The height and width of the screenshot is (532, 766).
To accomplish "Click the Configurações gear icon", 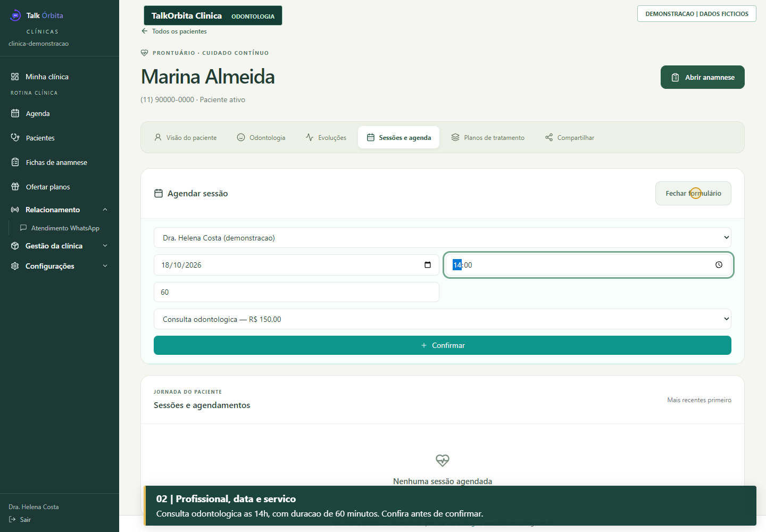I will tap(15, 266).
